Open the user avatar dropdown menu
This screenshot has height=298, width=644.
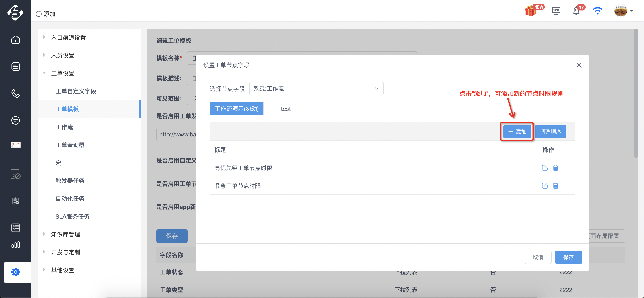[623, 11]
